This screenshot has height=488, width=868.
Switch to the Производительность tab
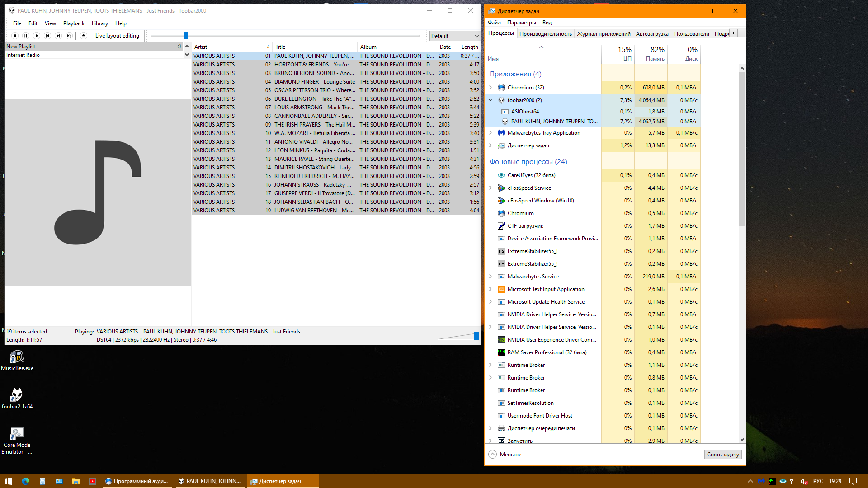545,34
